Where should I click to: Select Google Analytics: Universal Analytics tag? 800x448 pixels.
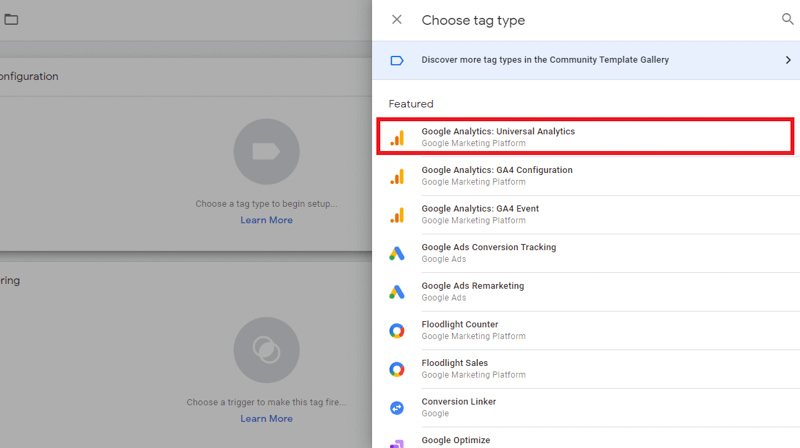tap(585, 137)
